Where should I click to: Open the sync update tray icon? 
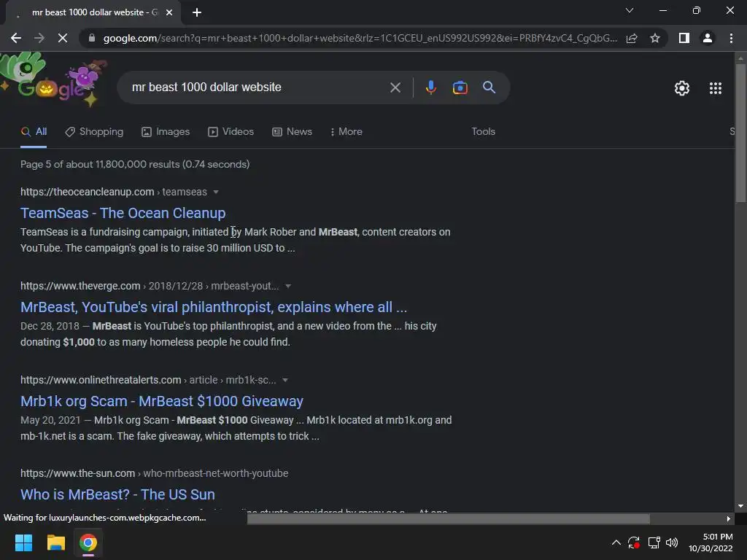(x=634, y=542)
